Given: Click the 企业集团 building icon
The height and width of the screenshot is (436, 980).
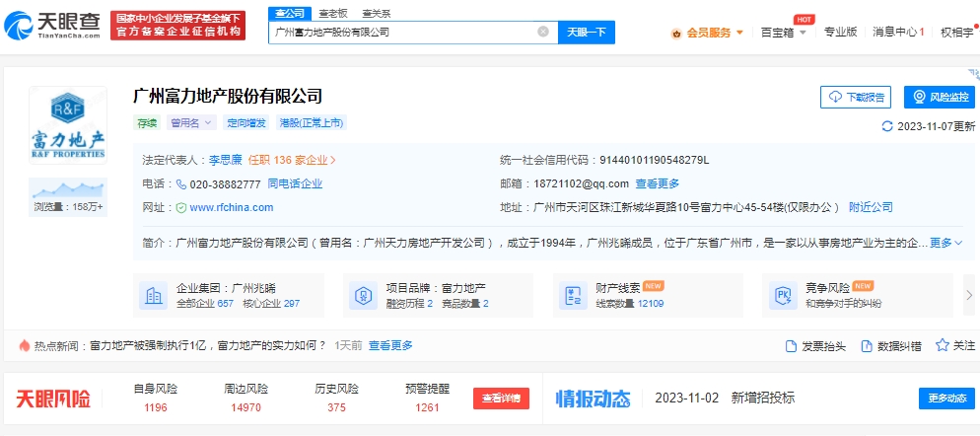Looking at the screenshot, I should 153,295.
